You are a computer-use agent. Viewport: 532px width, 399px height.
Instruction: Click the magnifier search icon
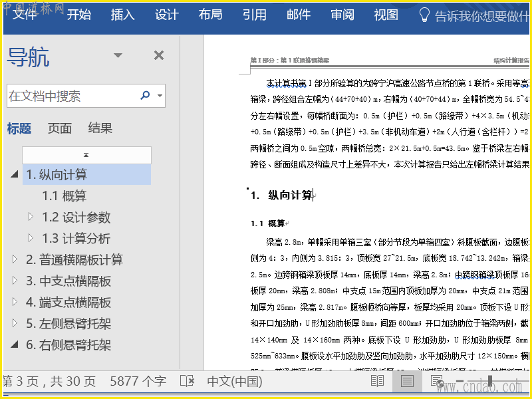tap(145, 95)
